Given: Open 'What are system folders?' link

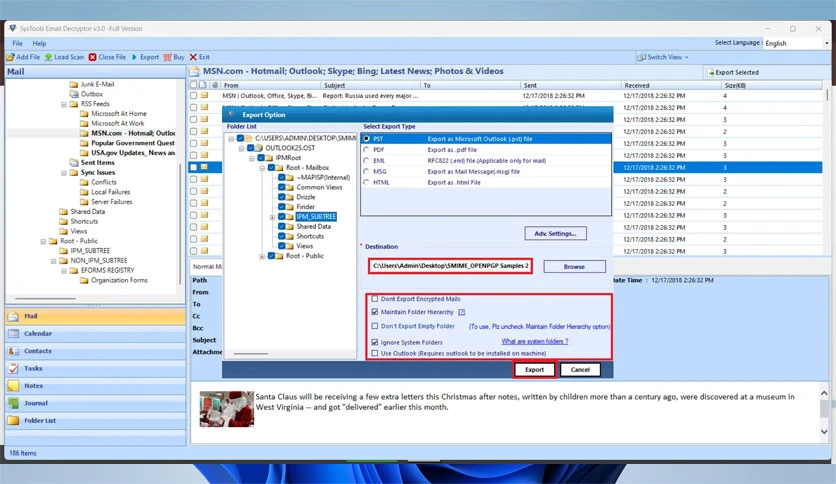Looking at the screenshot, I should (535, 342).
